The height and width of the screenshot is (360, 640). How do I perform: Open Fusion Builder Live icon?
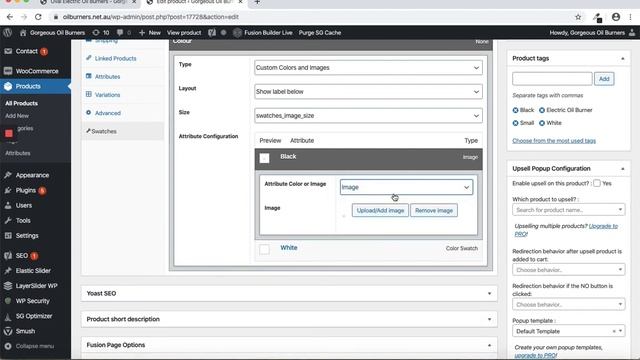pyautogui.click(x=237, y=33)
